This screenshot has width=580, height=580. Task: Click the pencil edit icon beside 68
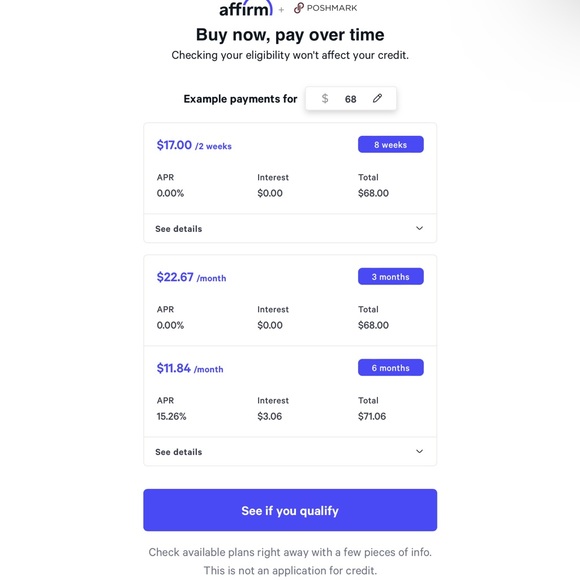pos(377,98)
